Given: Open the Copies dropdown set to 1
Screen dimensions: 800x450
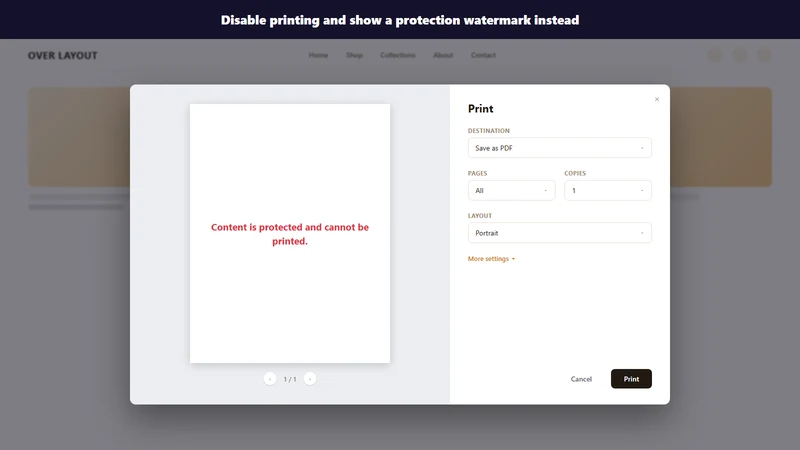Looking at the screenshot, I should pos(608,190).
